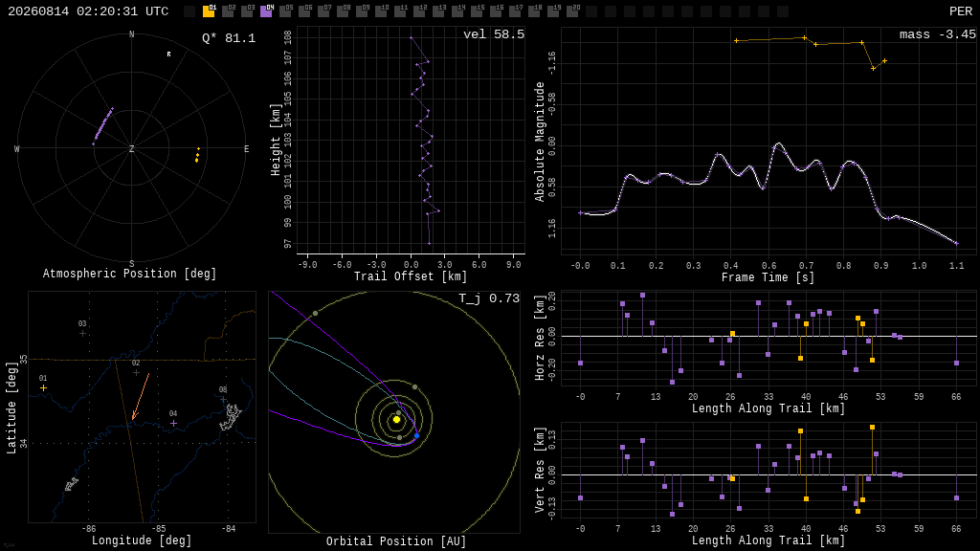Click the Absolute Magnitude axis label

[540, 142]
